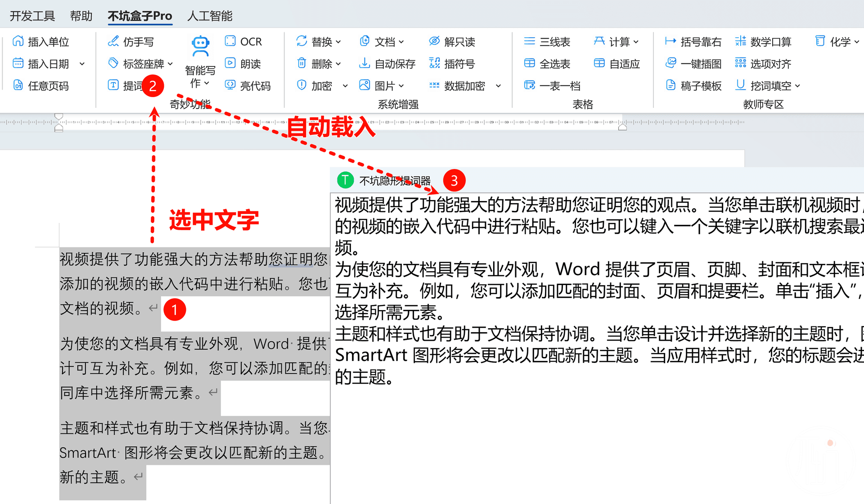Click the 数据加密 tool
Viewport: 864px width, 504px height.
457,85
